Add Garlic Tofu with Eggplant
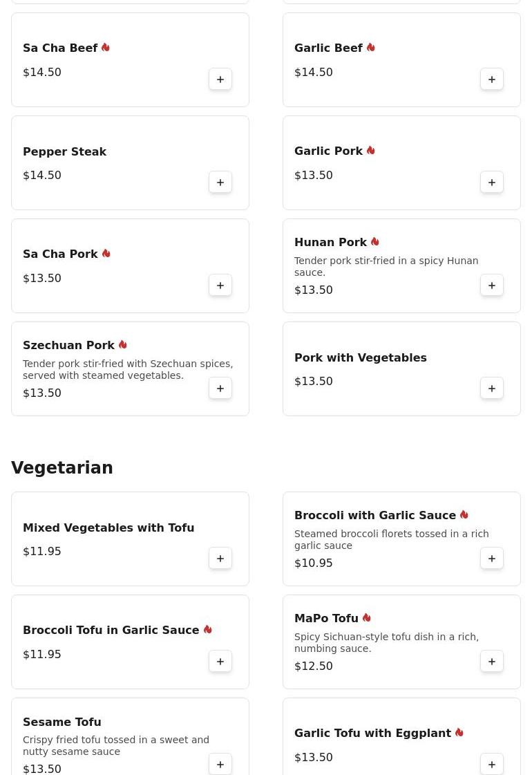 pyautogui.click(x=492, y=764)
